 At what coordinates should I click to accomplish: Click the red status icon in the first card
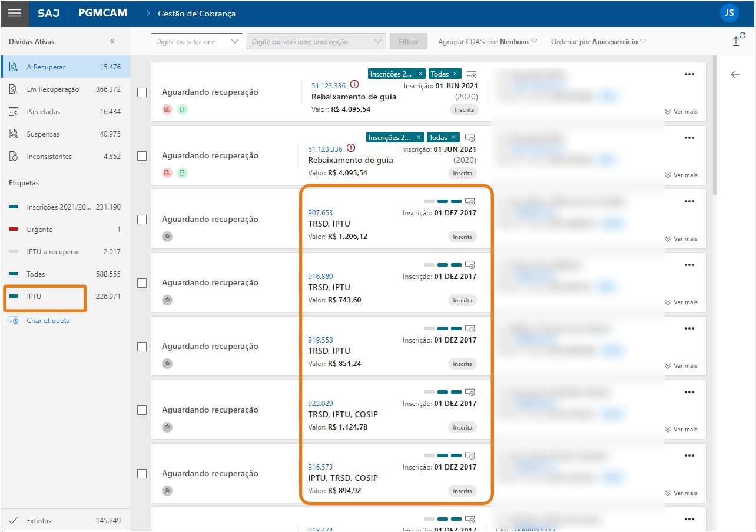(167, 109)
